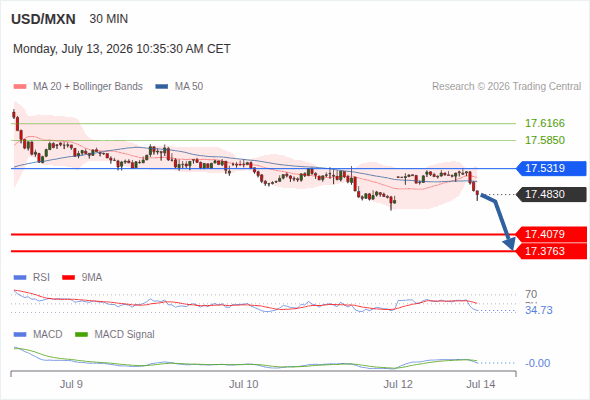Click the blue MACD legend swatch
Screen dimensions: 590x400
tap(20, 335)
